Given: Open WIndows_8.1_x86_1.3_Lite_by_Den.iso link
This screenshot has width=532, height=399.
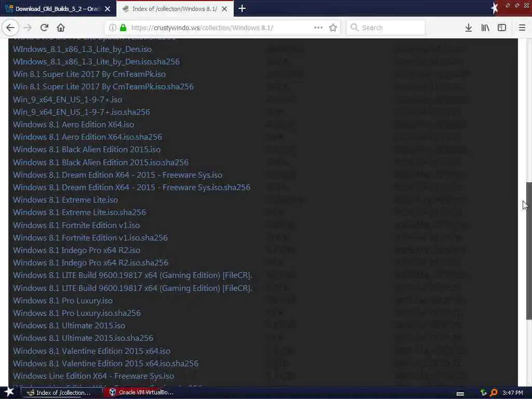Looking at the screenshot, I should (x=82, y=49).
